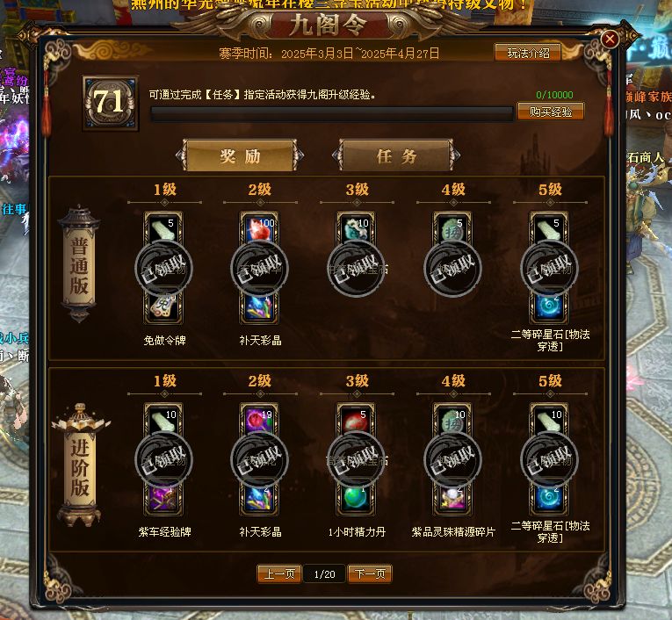
Task: Click the 免做令牌 icon in 普通版 level 1
Action: point(163,307)
